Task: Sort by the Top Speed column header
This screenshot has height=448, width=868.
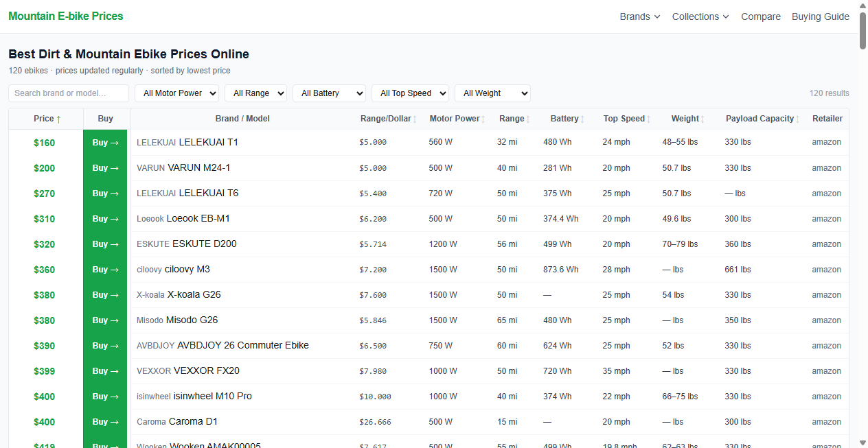Action: pos(627,119)
